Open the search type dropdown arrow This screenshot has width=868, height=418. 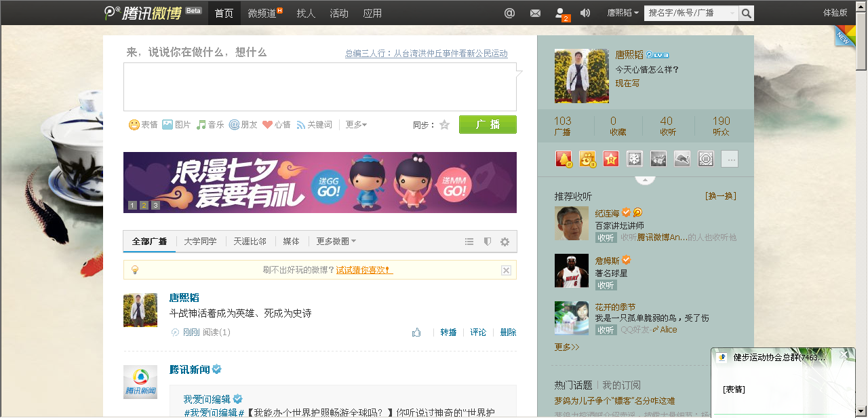tap(732, 13)
